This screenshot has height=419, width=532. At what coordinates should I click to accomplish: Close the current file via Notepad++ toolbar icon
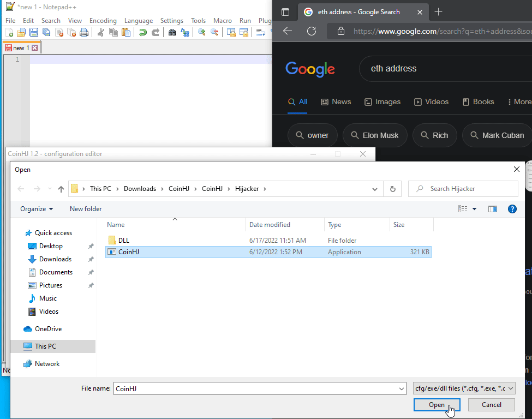pos(59,32)
